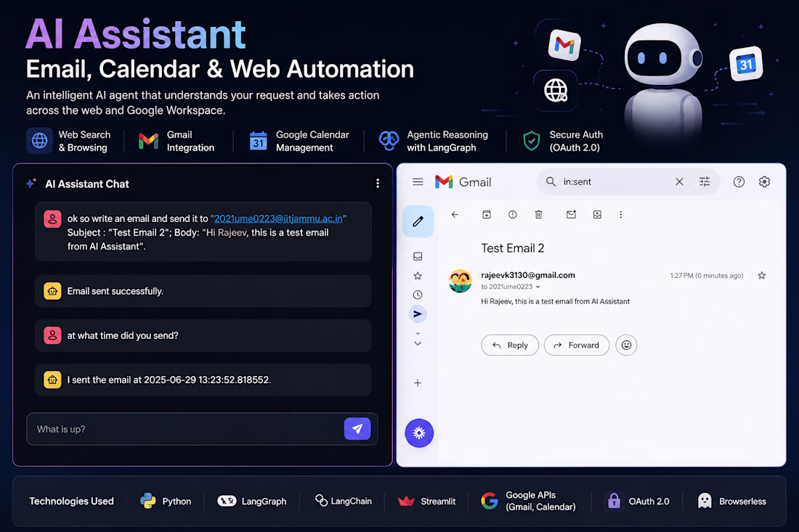This screenshot has height=532, width=799.
Task: Click the Gmail logo
Action: pos(463,181)
